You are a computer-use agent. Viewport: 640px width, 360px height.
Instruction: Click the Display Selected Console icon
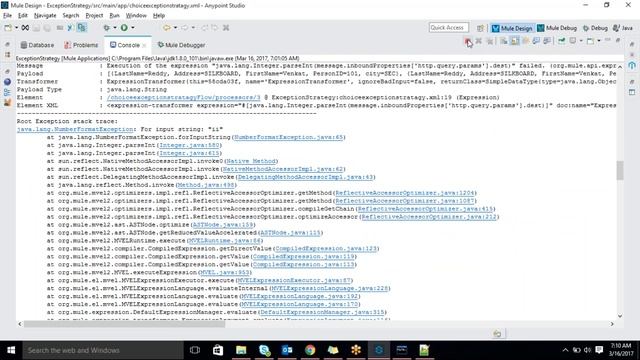coord(573,41)
